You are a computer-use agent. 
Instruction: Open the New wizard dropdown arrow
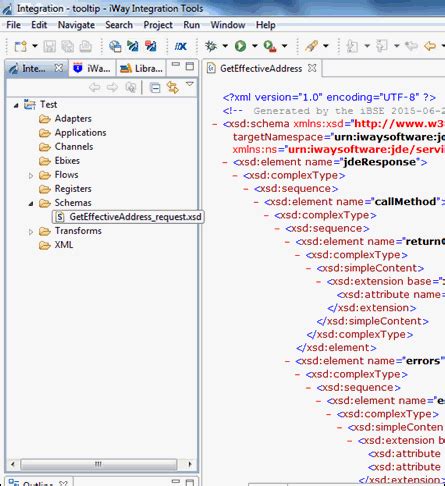pos(35,46)
